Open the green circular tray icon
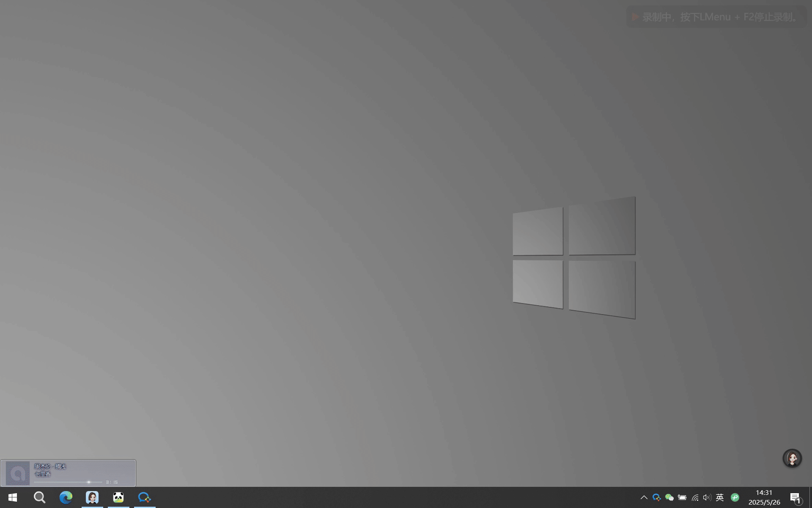The width and height of the screenshot is (812, 508). pyautogui.click(x=735, y=497)
